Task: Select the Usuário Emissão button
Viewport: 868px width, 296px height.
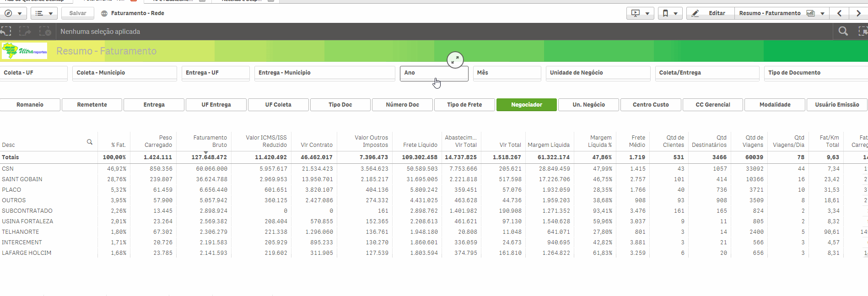Action: point(837,105)
